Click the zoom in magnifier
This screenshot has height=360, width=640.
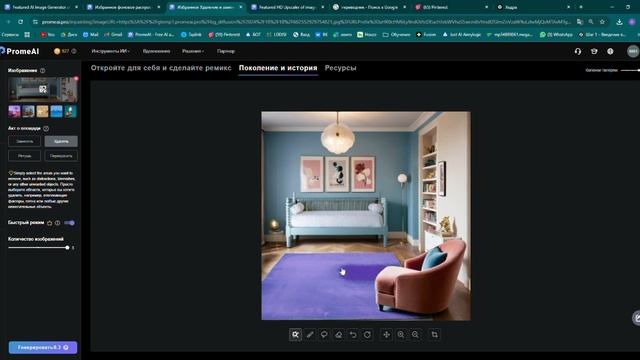pos(401,335)
